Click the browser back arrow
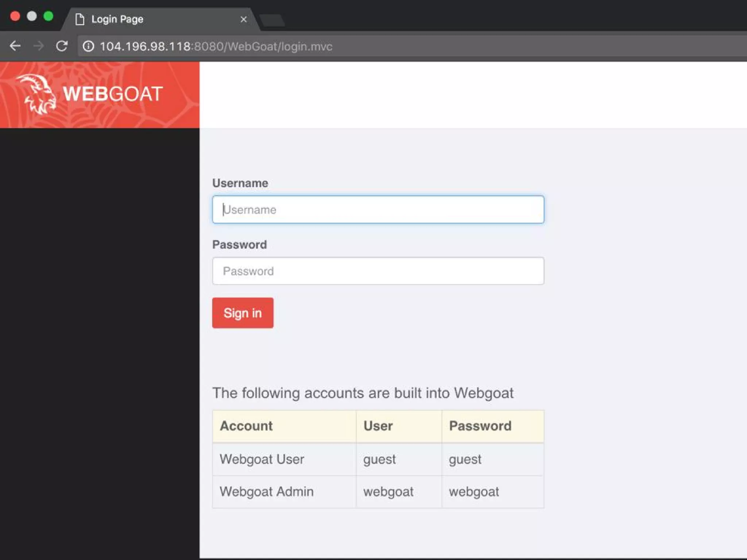Image resolution: width=747 pixels, height=560 pixels. (15, 46)
